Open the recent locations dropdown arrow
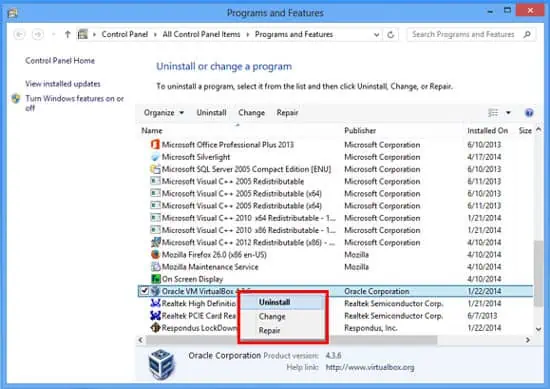The width and height of the screenshot is (550, 389). pos(53,34)
